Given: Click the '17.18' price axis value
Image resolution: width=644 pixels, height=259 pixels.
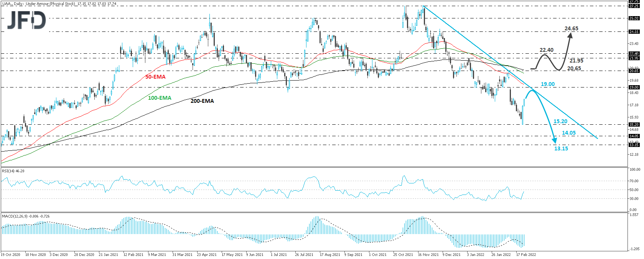Looking at the screenshot, I should click(634, 105).
